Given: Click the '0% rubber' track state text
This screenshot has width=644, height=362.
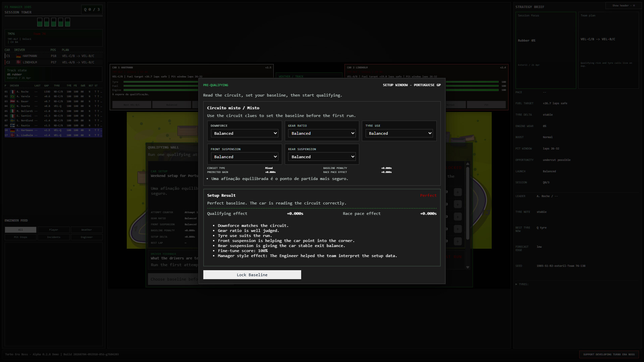Looking at the screenshot, I should [x=14, y=74].
